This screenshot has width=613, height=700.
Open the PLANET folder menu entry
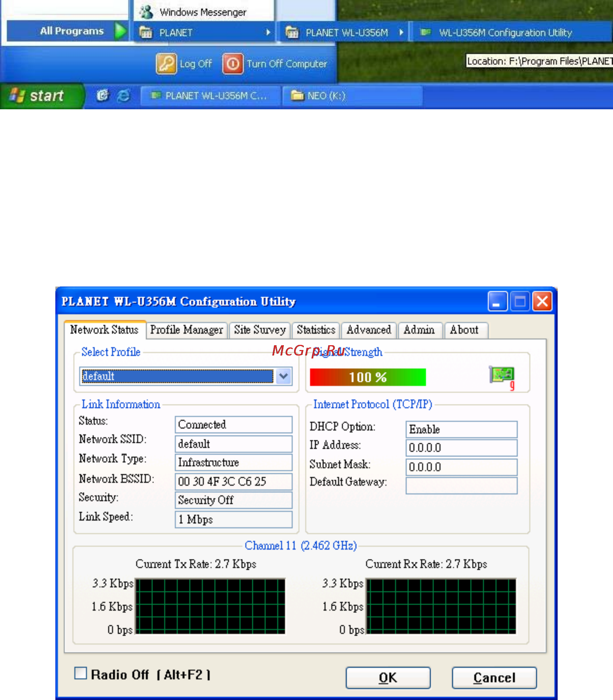pyautogui.click(x=204, y=32)
